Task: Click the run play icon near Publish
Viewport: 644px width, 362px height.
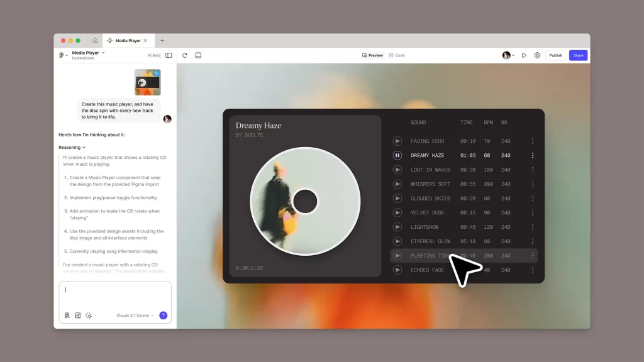Action: coord(524,55)
